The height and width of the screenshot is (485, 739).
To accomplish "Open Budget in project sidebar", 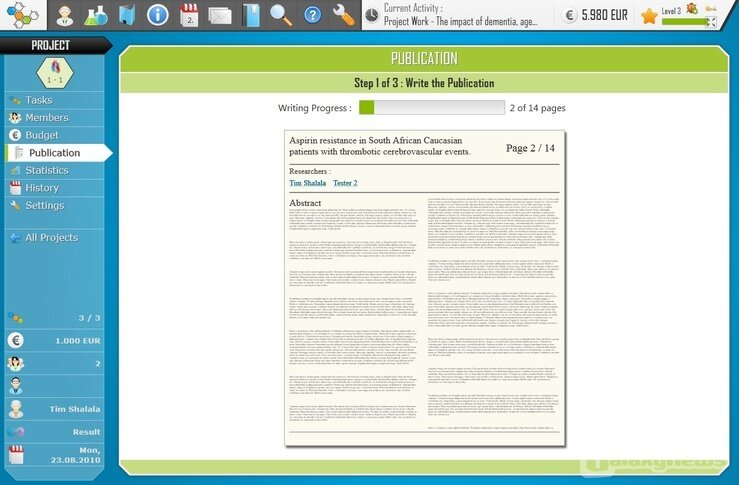I will (x=55, y=135).
